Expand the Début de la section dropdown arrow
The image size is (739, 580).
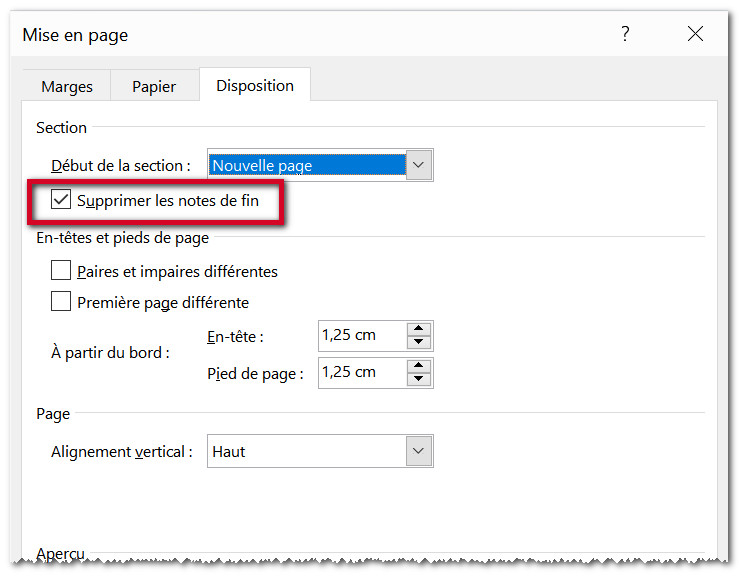[419, 165]
